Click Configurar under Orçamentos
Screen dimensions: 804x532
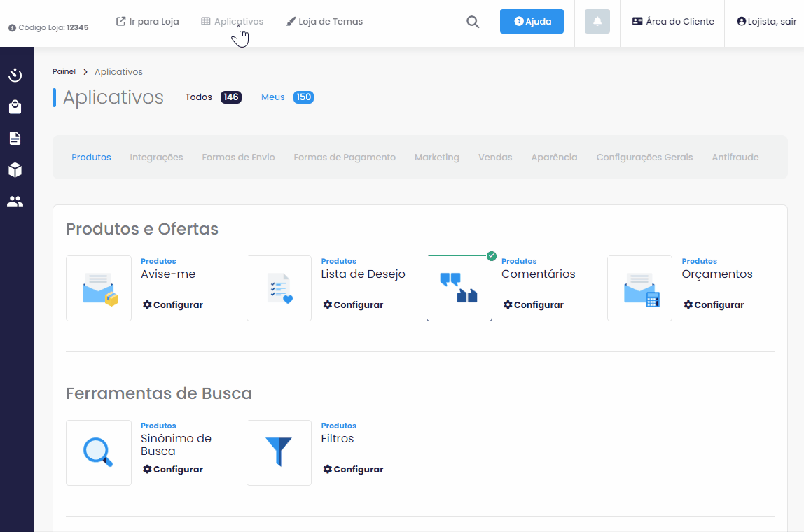click(x=714, y=305)
